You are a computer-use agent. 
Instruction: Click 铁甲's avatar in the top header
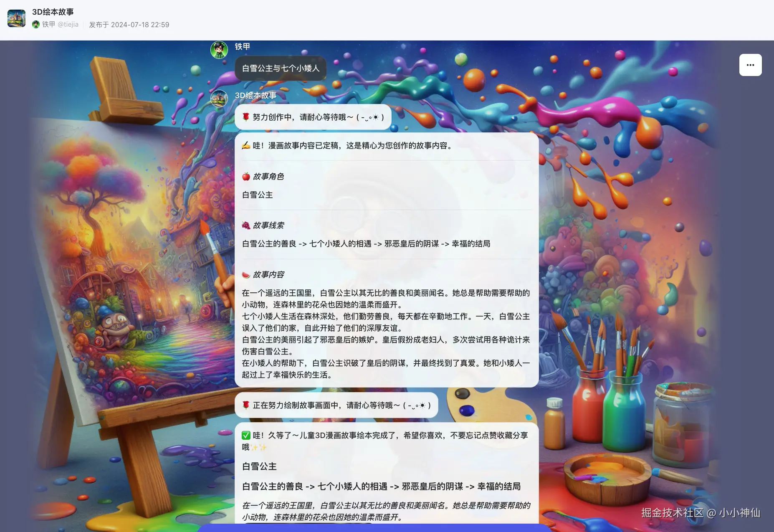[37, 25]
